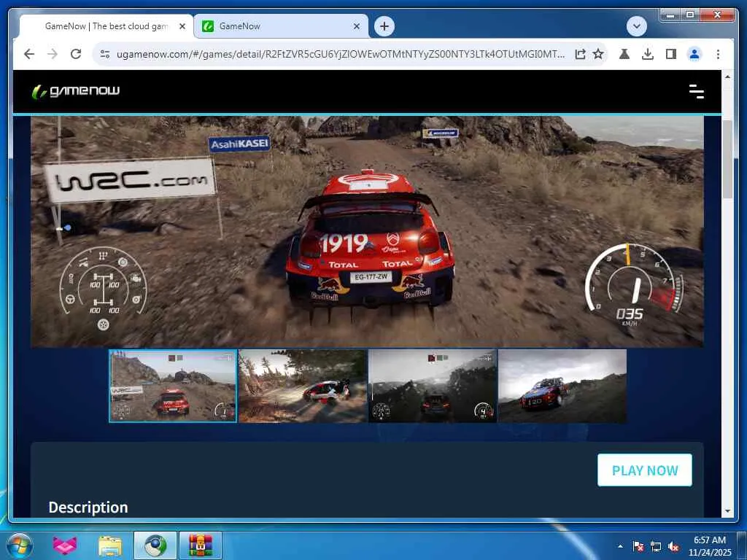Open the GameNow hamburger menu
This screenshot has width=747, height=560.
(697, 91)
